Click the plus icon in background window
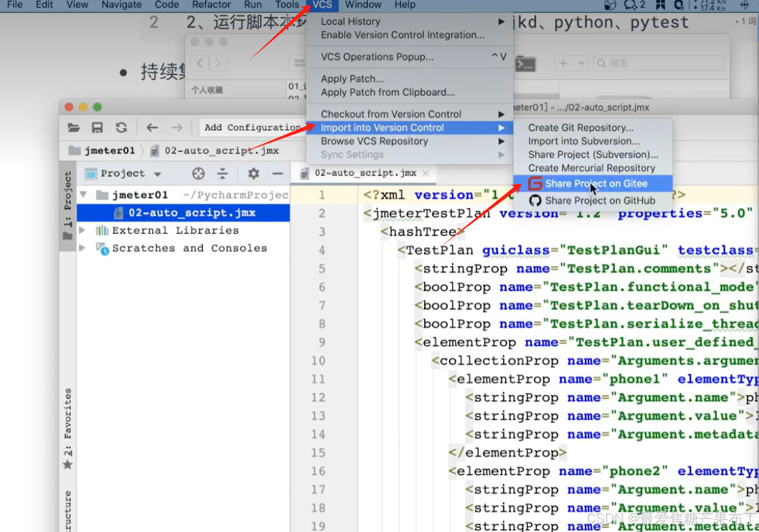This screenshot has height=532, width=759. click(563, 63)
